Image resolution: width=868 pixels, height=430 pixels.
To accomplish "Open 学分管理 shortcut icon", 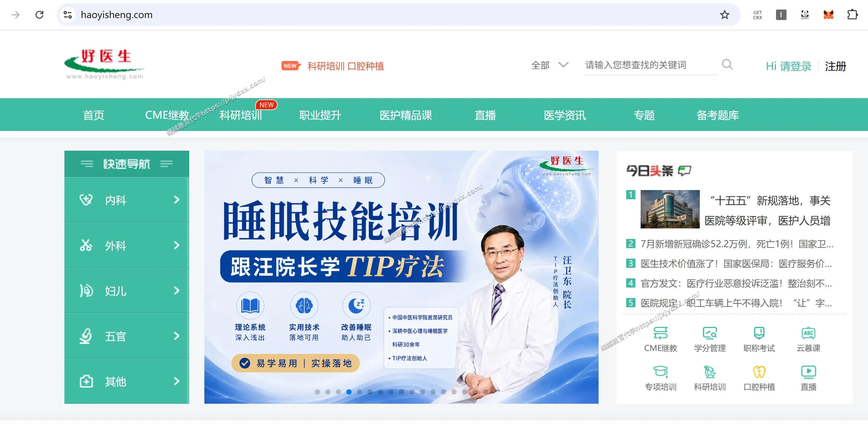I will pyautogui.click(x=710, y=333).
